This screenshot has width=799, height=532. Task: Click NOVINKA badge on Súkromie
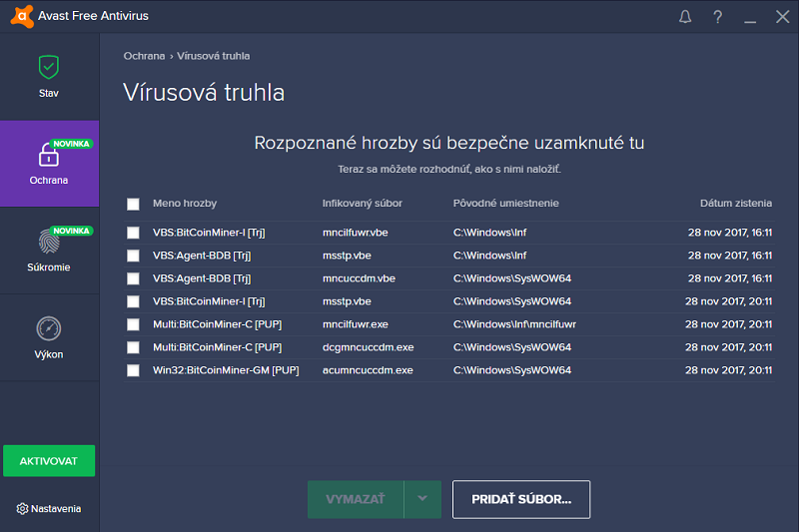point(71,231)
